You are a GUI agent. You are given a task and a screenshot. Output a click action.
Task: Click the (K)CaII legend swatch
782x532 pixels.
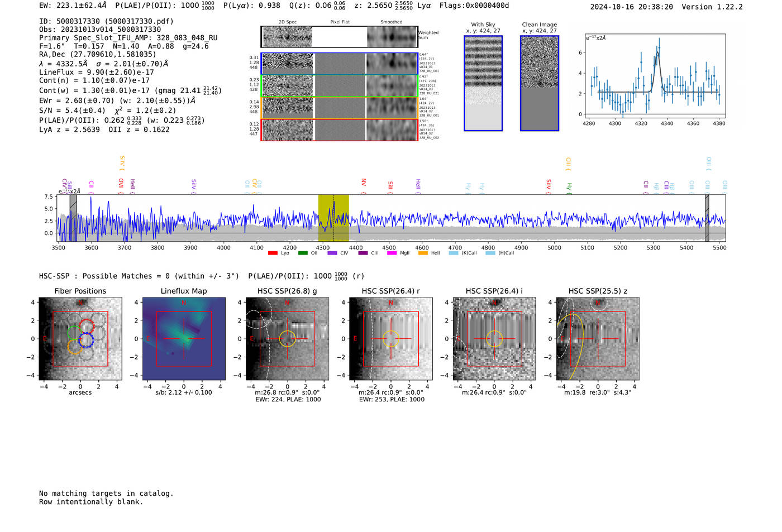coord(454,253)
